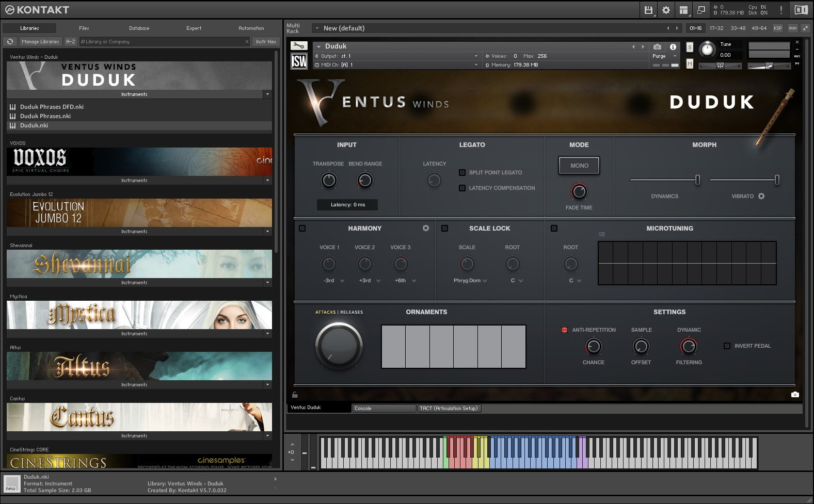Viewport: 814px width, 504px height.
Task: Click the refresh libraries icon
Action: [x=10, y=42]
